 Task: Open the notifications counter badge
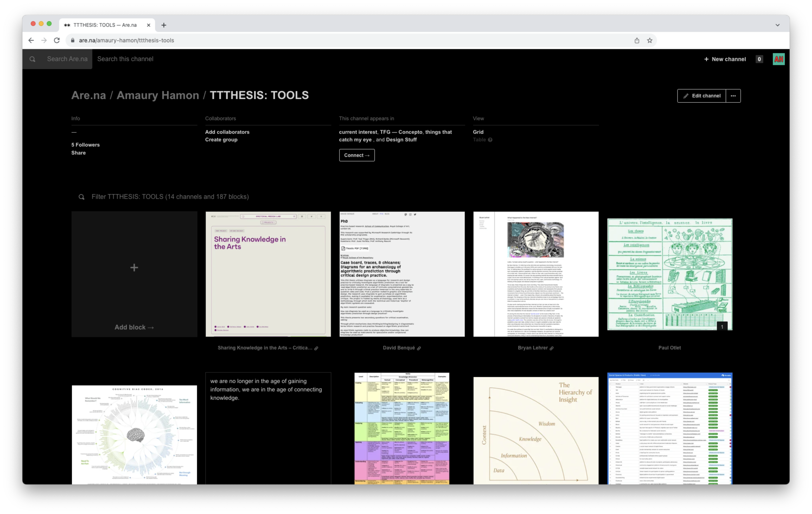759,59
